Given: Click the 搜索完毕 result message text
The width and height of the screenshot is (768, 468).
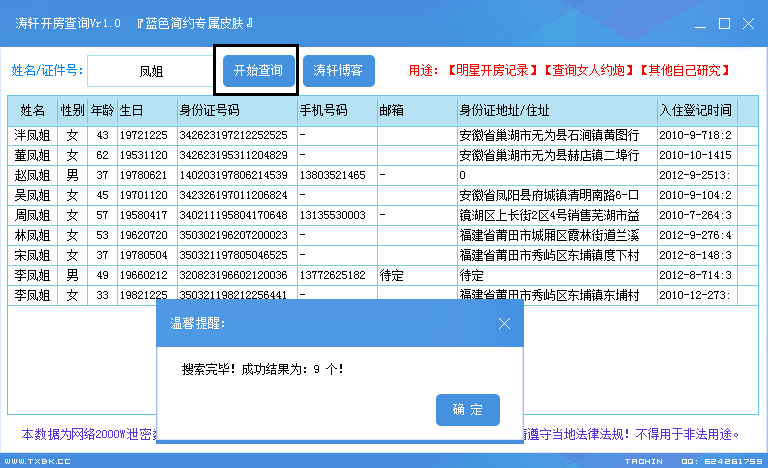Looking at the screenshot, I should tap(263, 369).
